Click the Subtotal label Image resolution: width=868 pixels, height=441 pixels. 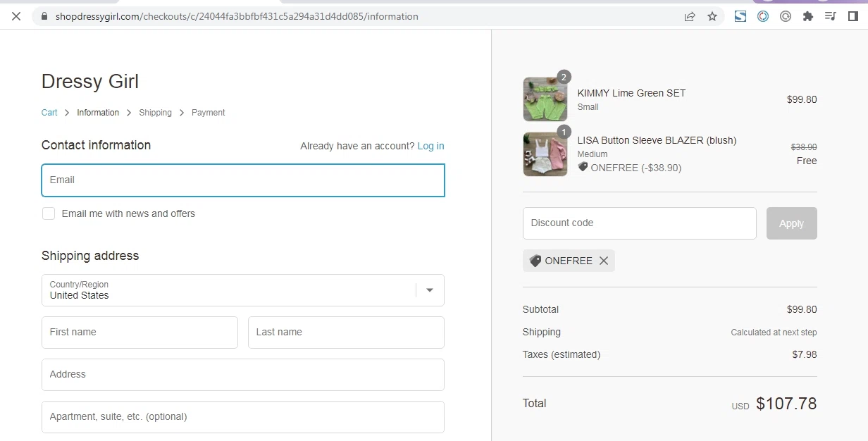coord(540,309)
